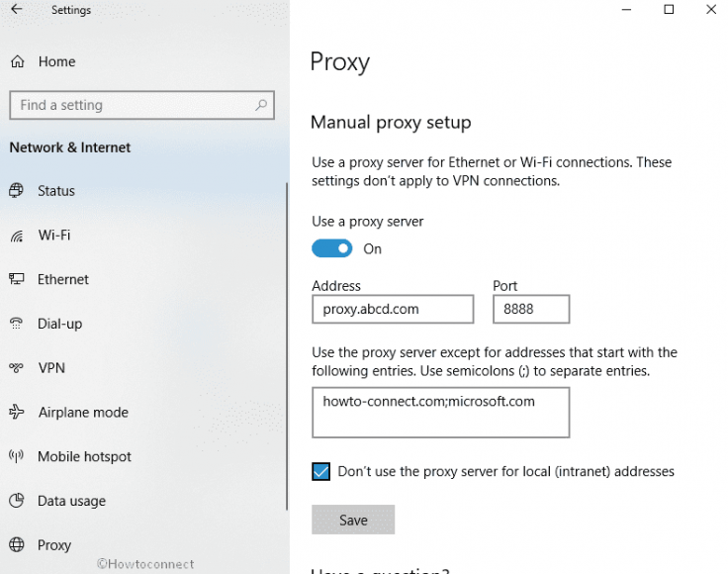The width and height of the screenshot is (728, 574).
Task: Open the Home settings page
Action: pos(56,61)
